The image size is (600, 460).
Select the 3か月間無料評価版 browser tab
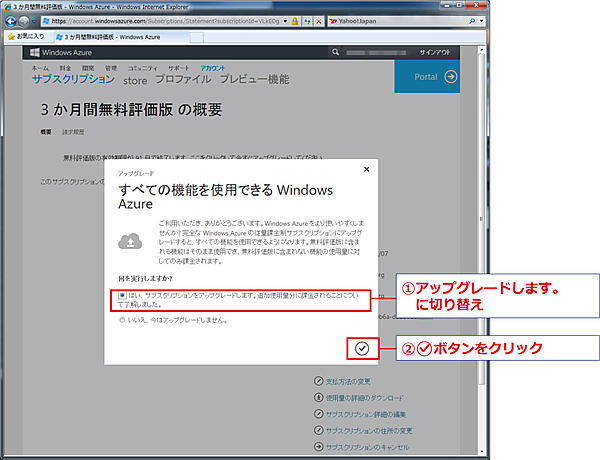tap(121, 37)
